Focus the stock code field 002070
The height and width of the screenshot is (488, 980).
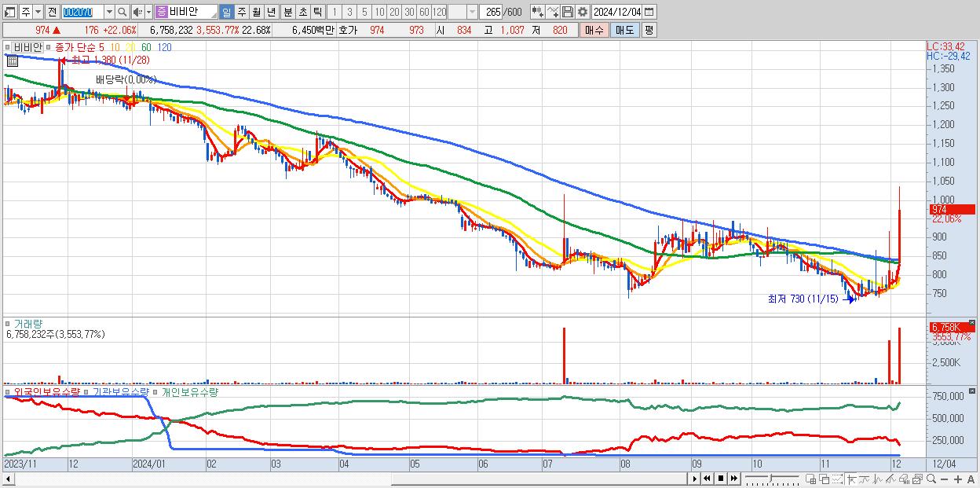tap(82, 12)
